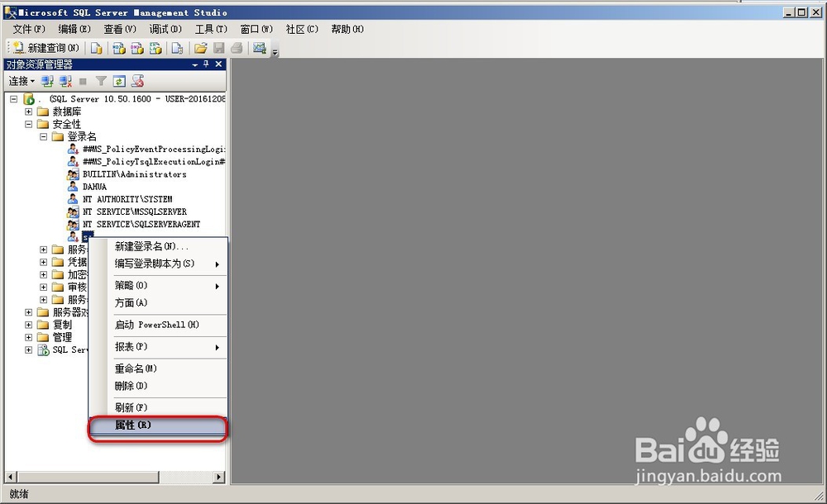Click the Analysis Services XMLA Query icon
This screenshot has width=827, height=504.
pos(155,49)
